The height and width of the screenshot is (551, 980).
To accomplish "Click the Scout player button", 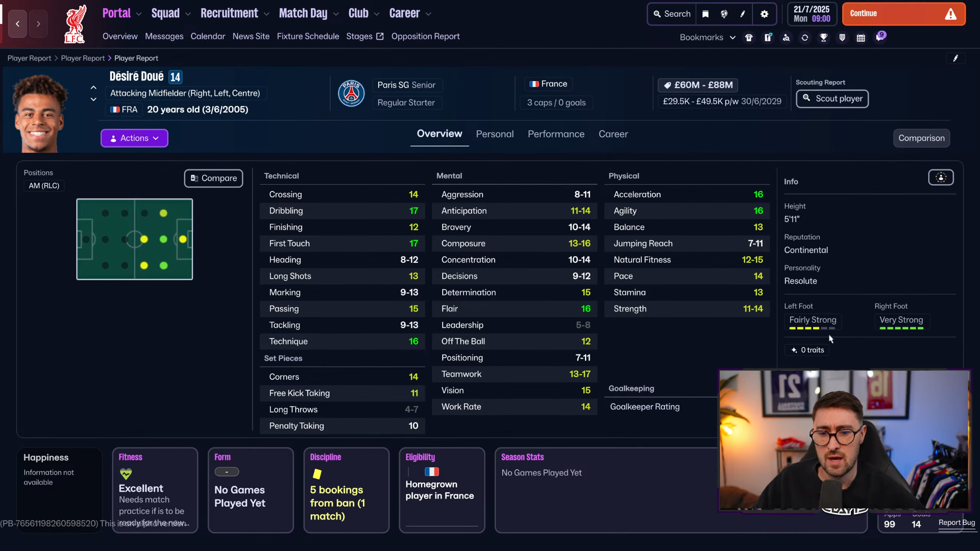I will coord(832,98).
